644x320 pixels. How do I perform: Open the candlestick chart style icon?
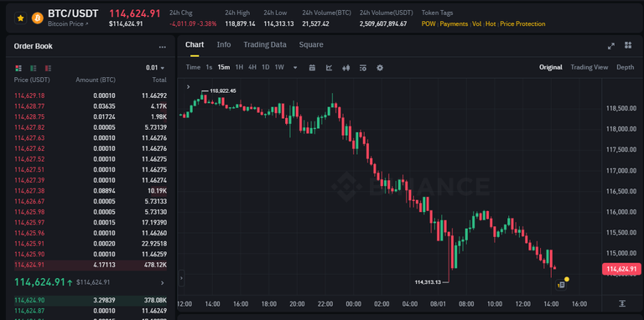(x=346, y=68)
